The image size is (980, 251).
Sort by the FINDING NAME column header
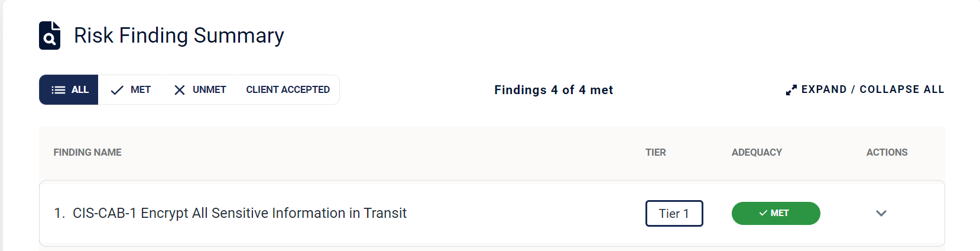[x=87, y=153]
